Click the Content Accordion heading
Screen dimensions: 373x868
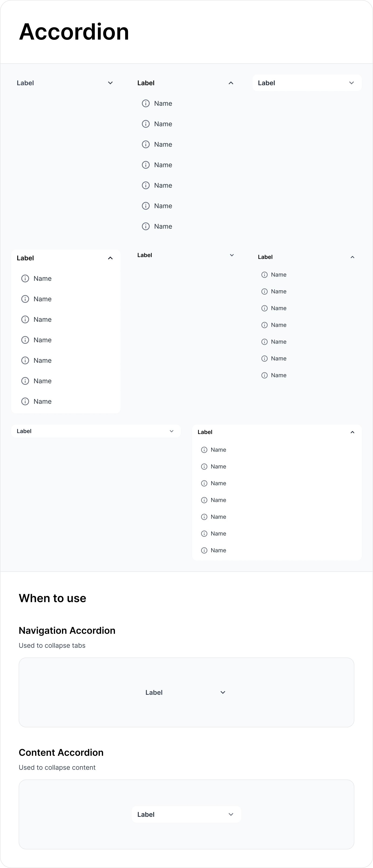[x=61, y=752]
